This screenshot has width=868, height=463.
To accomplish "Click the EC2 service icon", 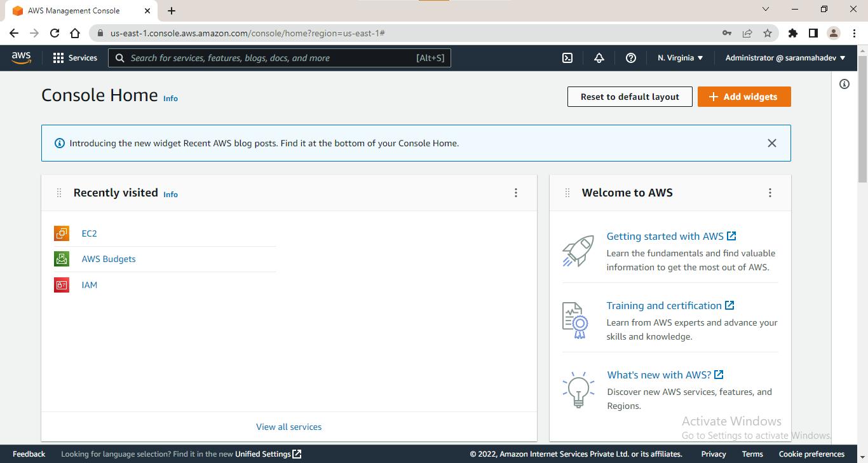I will click(x=62, y=233).
